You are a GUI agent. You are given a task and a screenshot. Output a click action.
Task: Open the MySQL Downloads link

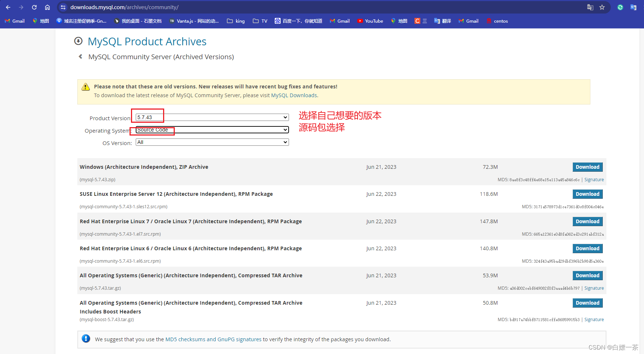pyautogui.click(x=294, y=95)
